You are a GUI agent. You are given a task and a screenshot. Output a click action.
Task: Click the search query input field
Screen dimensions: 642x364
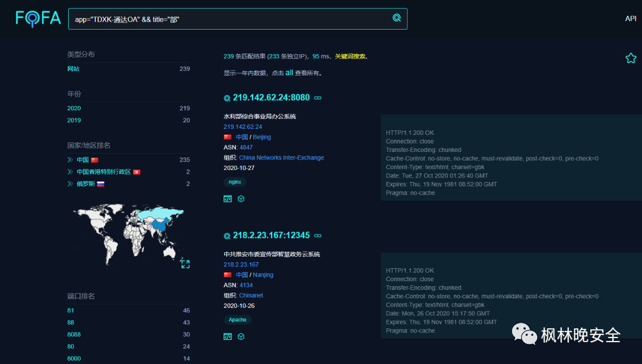(238, 19)
